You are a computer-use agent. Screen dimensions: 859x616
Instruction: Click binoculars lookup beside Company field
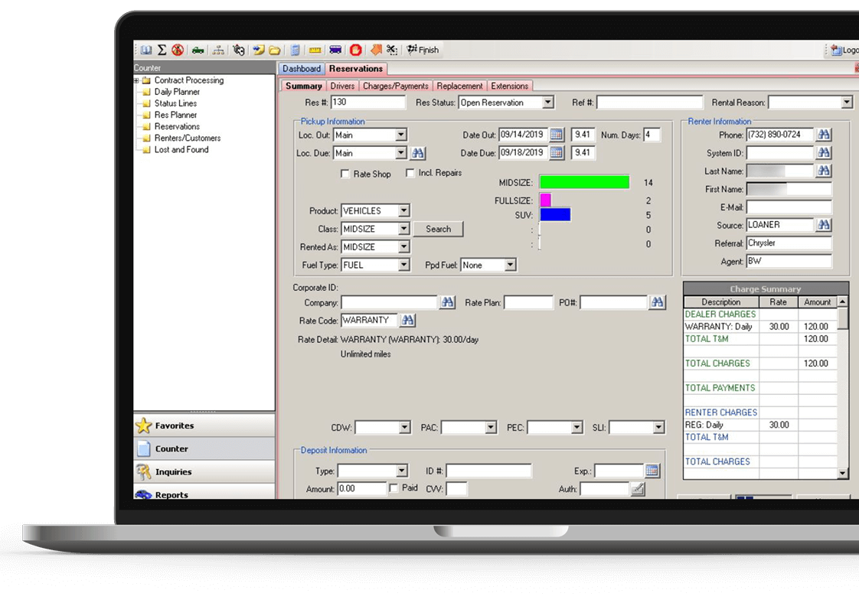(x=447, y=301)
